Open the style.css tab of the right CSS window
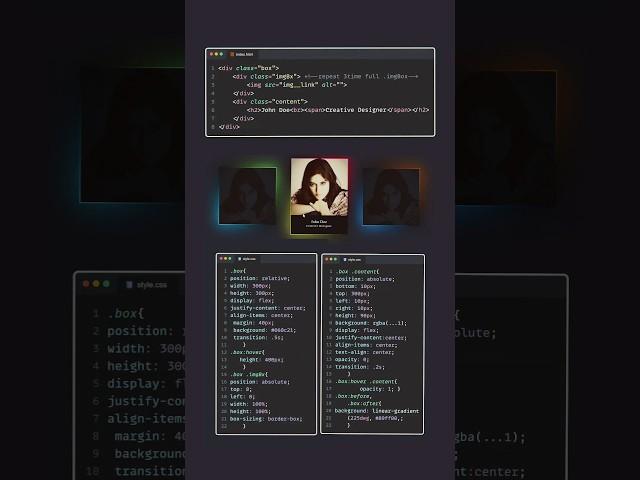Image resolution: width=640 pixels, height=480 pixels. click(x=353, y=260)
